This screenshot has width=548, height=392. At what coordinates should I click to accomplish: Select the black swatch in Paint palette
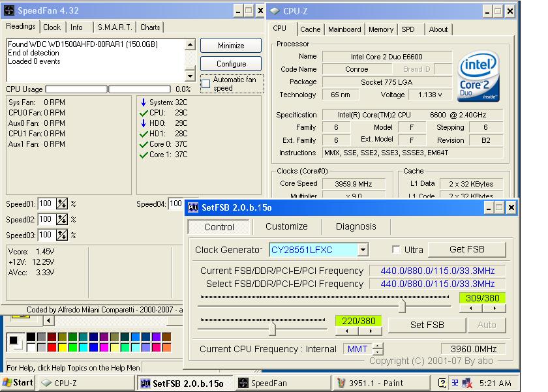pos(31,337)
